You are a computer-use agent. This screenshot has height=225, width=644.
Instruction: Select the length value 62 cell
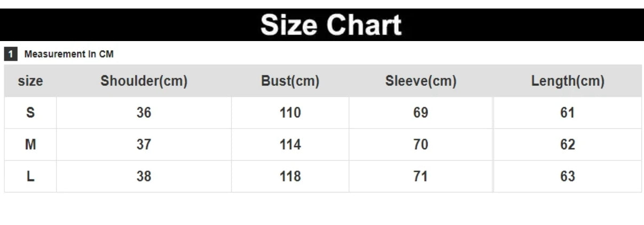pos(568,144)
